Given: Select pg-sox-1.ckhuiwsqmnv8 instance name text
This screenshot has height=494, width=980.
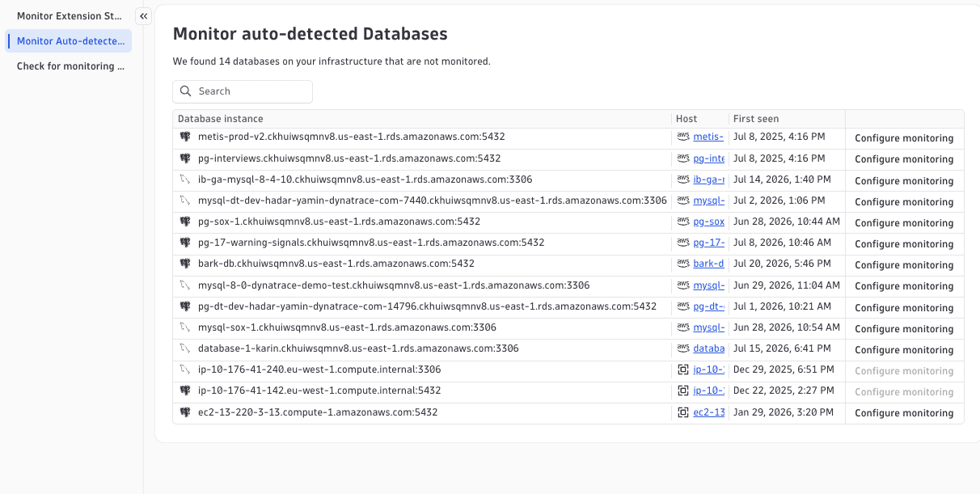Looking at the screenshot, I should pos(339,222).
